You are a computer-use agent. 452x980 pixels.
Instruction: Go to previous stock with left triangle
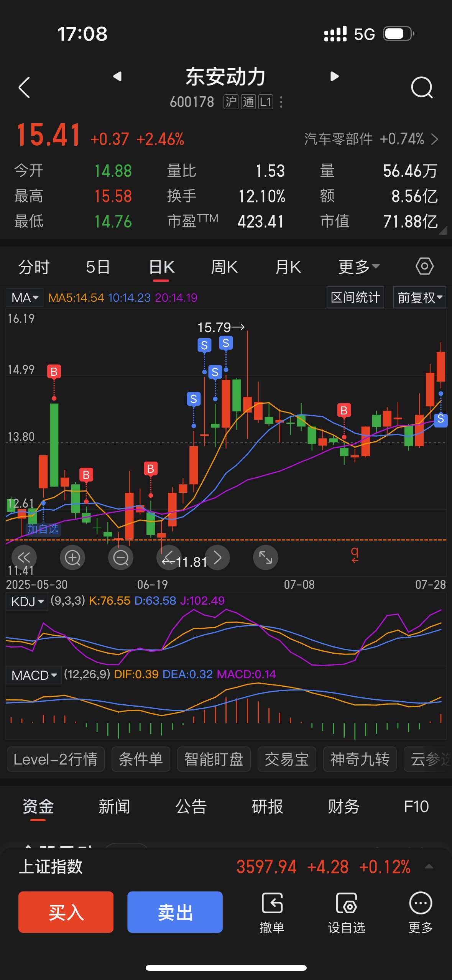pyautogui.click(x=117, y=76)
